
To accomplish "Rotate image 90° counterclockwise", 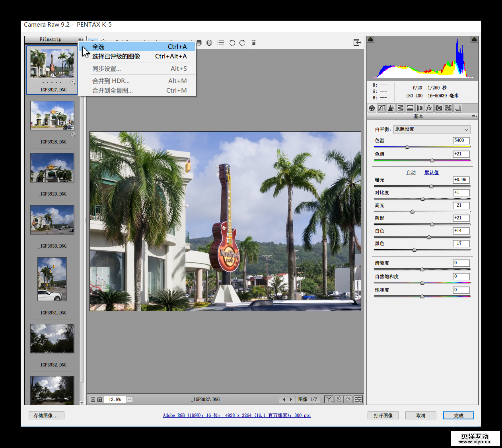I will [x=232, y=43].
